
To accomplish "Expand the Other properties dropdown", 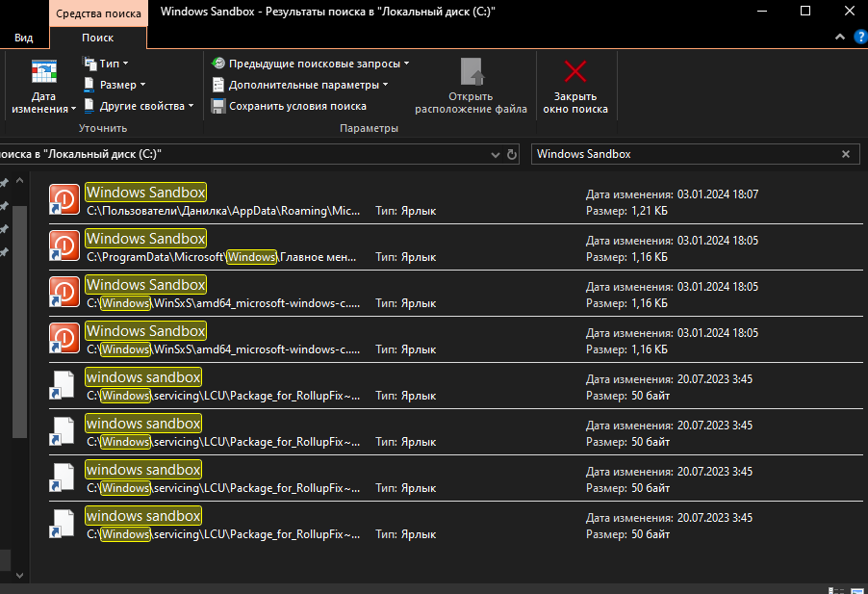I will click(x=191, y=106).
